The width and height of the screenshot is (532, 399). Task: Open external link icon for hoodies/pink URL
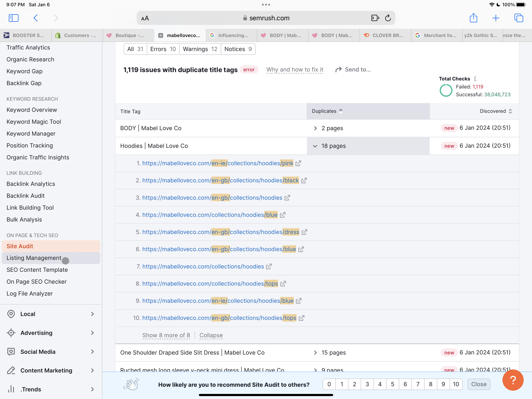298,163
